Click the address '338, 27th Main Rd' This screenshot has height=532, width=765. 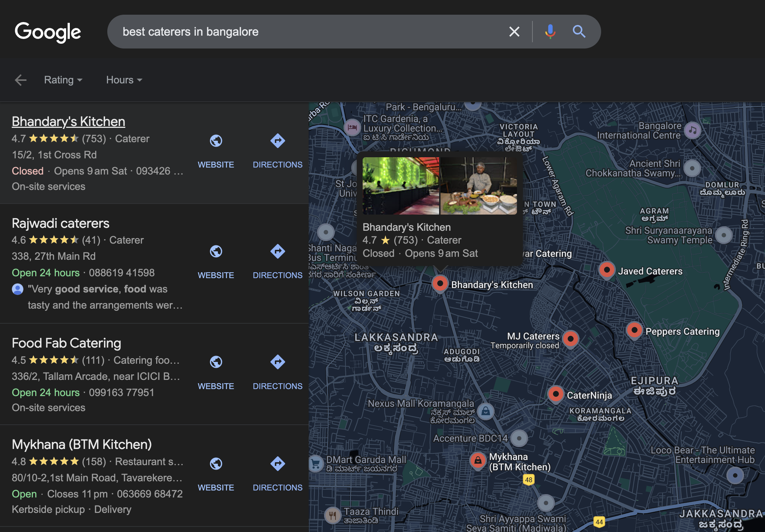click(54, 256)
